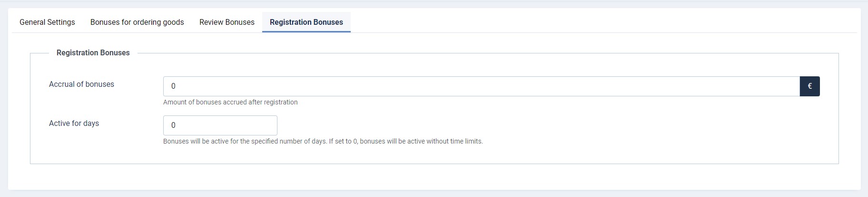Image resolution: width=868 pixels, height=197 pixels.
Task: Click the "Active for days" field label
Action: coord(74,124)
